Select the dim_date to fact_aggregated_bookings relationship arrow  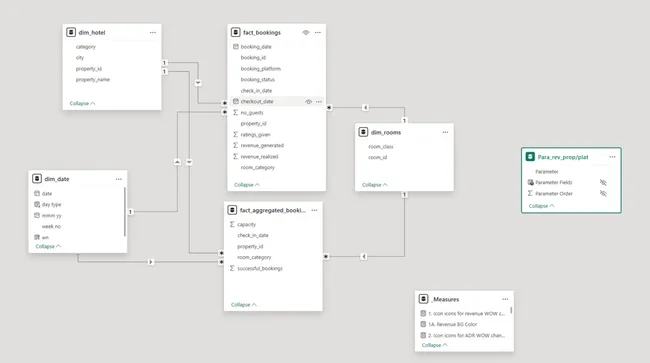150,262
